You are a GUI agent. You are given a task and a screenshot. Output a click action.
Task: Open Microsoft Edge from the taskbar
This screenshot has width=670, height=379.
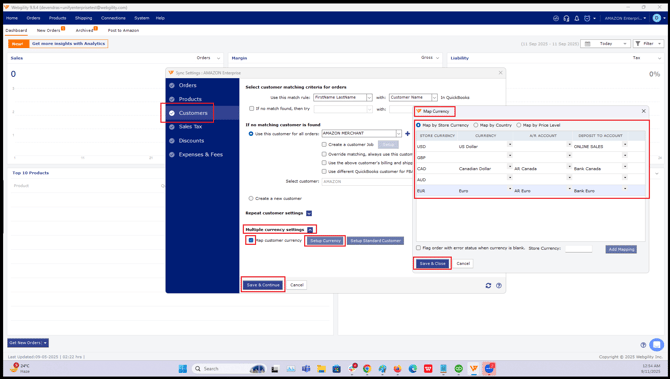(413, 368)
